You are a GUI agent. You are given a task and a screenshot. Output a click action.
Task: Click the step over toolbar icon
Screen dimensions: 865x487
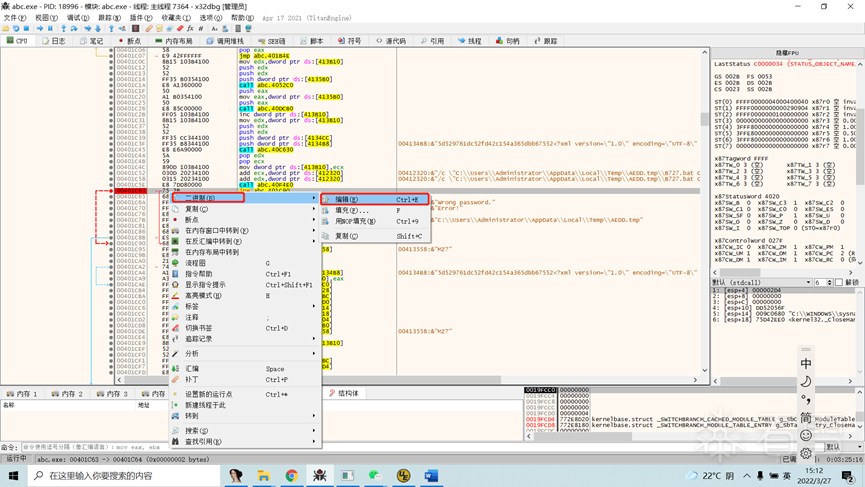point(74,28)
